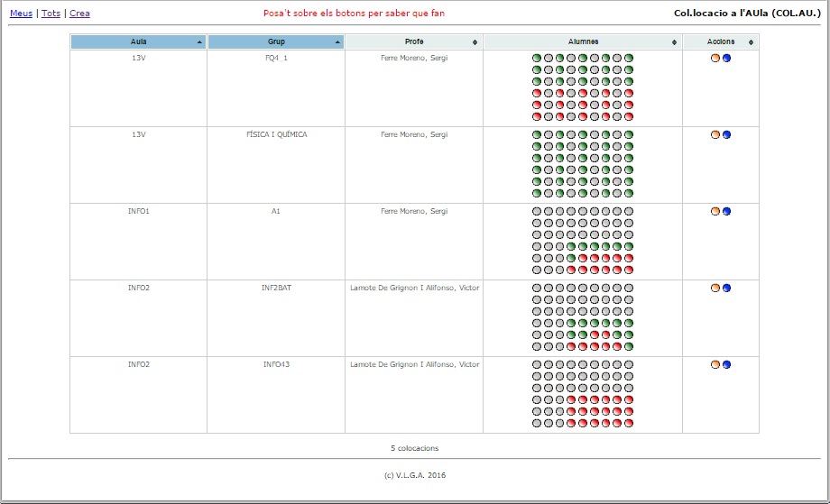This screenshot has width=830, height=504.
Task: Click Ferre Moreno, Sergi in the FQ4_1 row
Action: tap(414, 59)
